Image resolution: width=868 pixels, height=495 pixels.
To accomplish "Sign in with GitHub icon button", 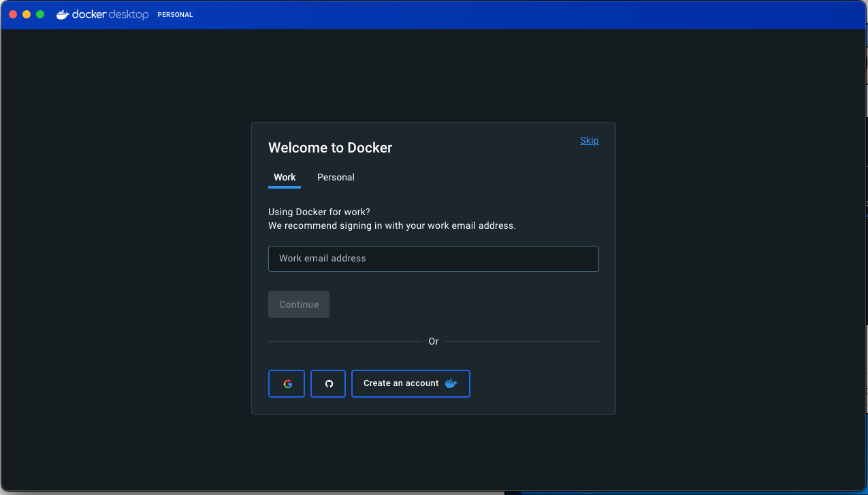I will 328,383.
